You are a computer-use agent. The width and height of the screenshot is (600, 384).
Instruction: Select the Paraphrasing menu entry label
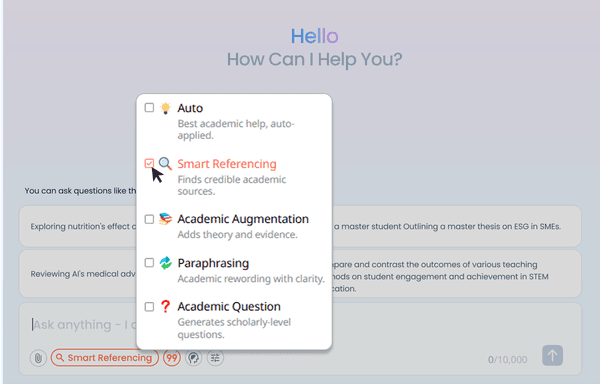coord(213,263)
